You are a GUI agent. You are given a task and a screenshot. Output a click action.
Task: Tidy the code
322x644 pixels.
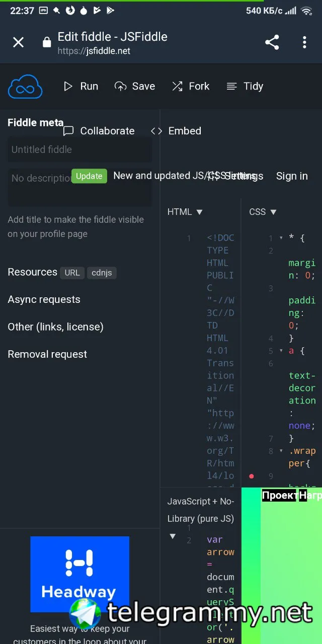pyautogui.click(x=245, y=87)
